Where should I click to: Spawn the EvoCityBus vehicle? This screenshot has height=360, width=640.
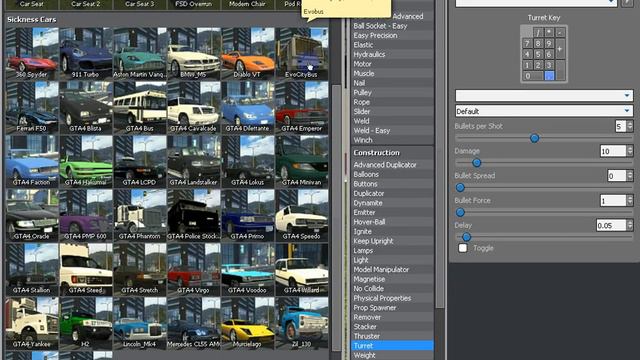tap(301, 53)
